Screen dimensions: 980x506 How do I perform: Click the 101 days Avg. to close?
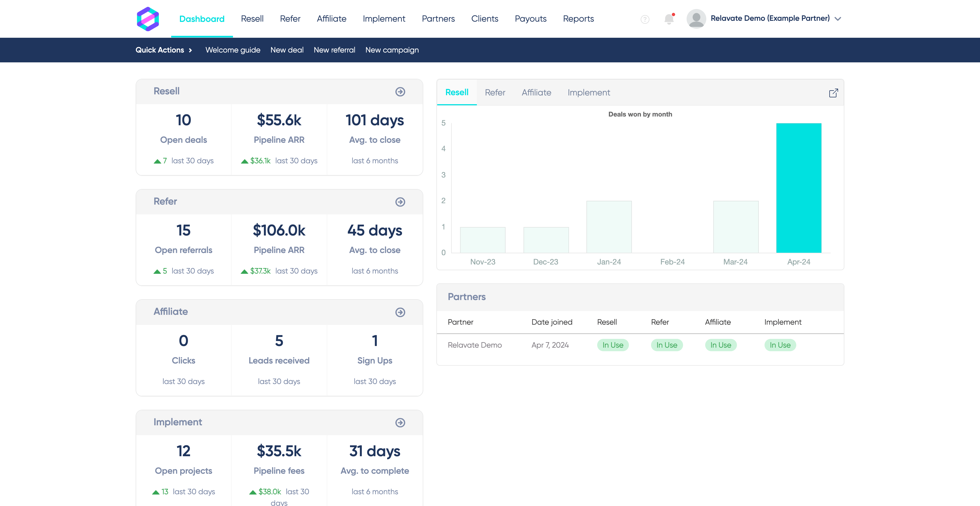pyautogui.click(x=374, y=129)
